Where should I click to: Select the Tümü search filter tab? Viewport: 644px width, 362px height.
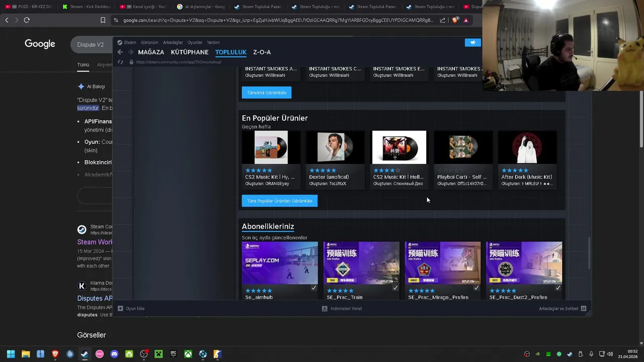83,65
